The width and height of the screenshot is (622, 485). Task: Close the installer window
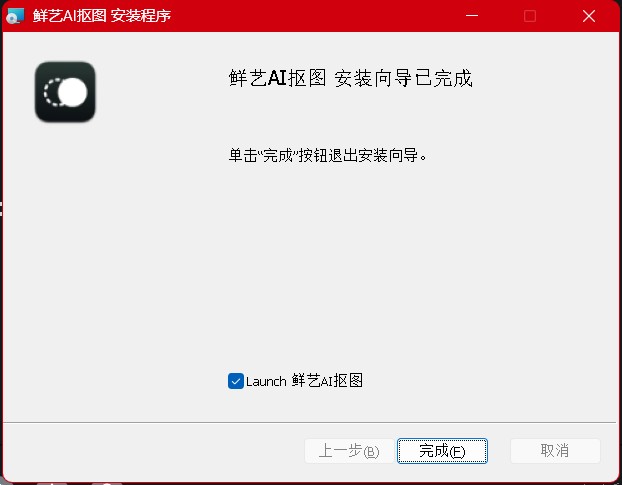click(x=589, y=16)
